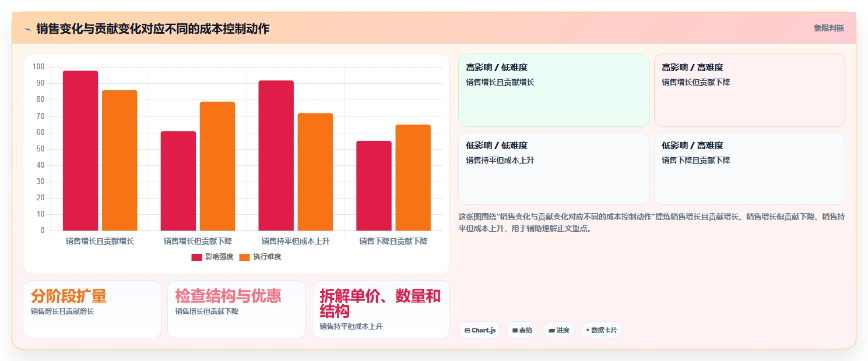The width and height of the screenshot is (868, 361).
Task: Click the card title 销售变化与贡献变化对应不同的成本控制动作
Action: 153,29
